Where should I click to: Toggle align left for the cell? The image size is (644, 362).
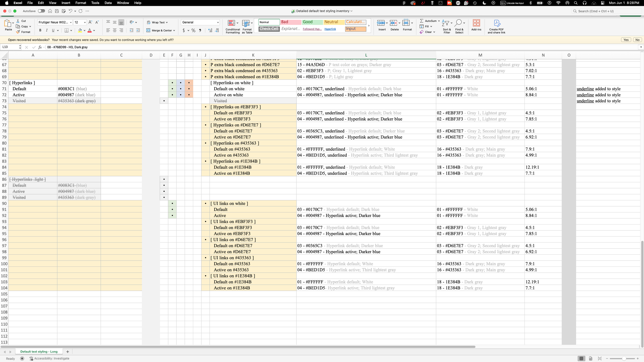pos(108,30)
